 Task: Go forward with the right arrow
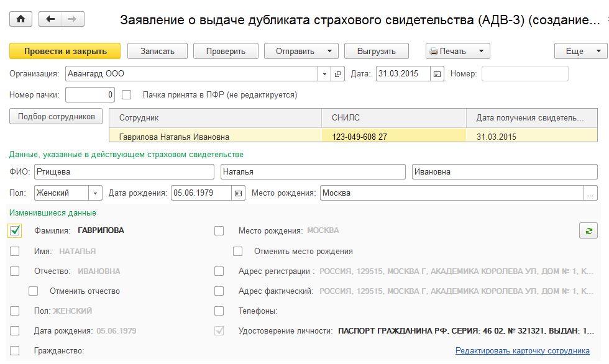[x=71, y=19]
